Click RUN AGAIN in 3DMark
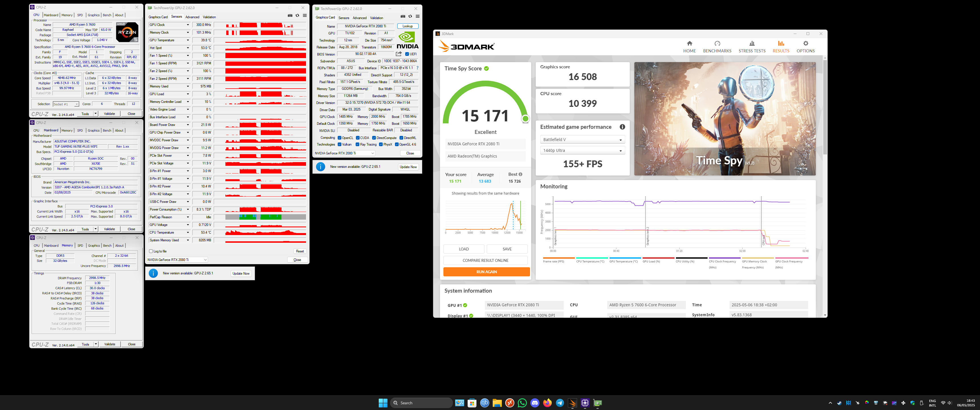980x410 pixels. coord(486,272)
